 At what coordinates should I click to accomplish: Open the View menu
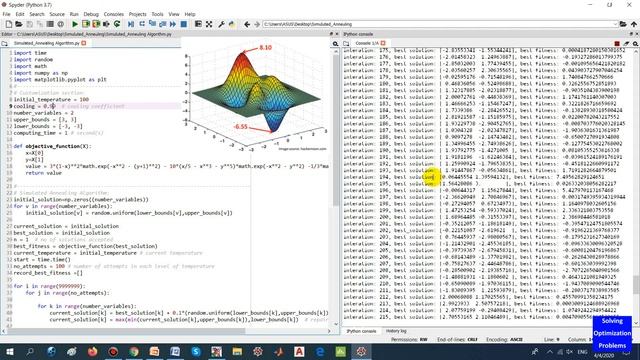[x=174, y=14]
